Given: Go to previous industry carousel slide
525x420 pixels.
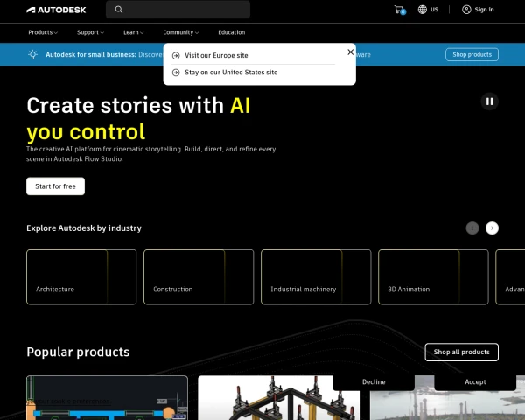Looking at the screenshot, I should pos(472,228).
